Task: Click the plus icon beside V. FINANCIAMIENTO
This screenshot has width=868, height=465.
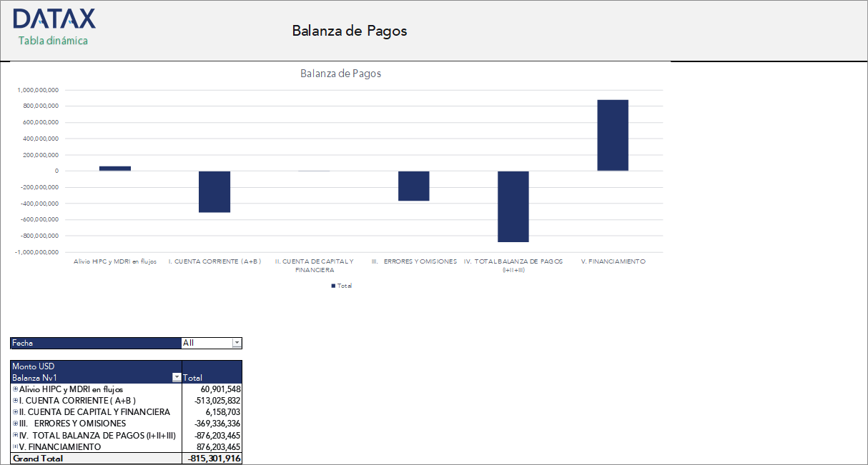Action: click(x=15, y=446)
